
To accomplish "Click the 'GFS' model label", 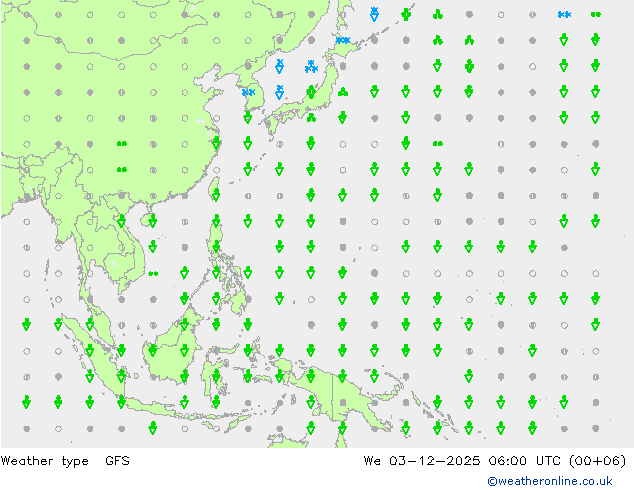I will 117,461.
